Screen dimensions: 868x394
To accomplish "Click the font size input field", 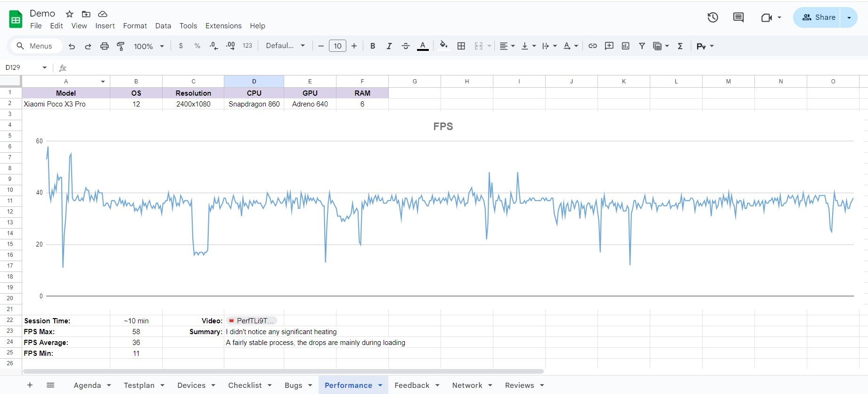I will [337, 46].
